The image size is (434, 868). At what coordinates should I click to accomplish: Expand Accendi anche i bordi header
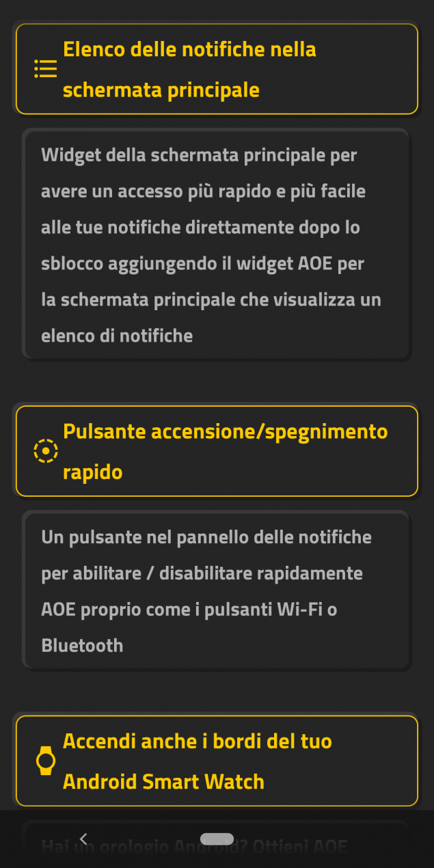(x=217, y=761)
